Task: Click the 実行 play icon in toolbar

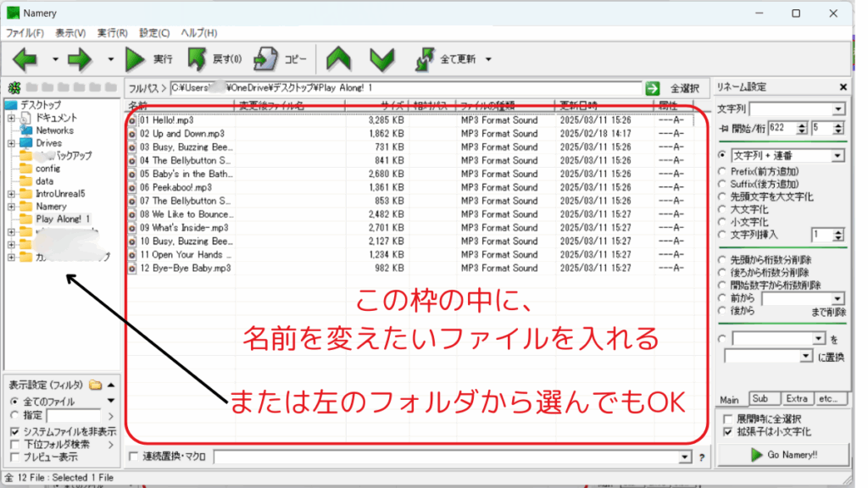Action: 136,59
